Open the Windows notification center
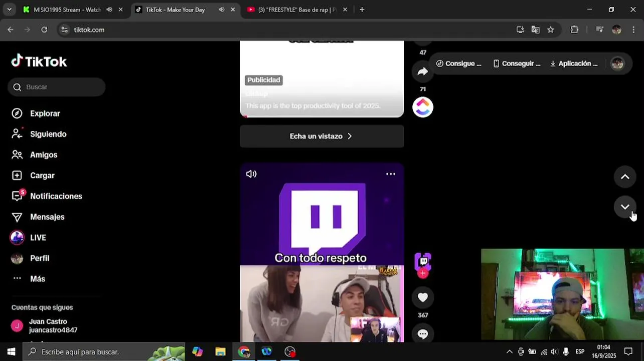 628,352
